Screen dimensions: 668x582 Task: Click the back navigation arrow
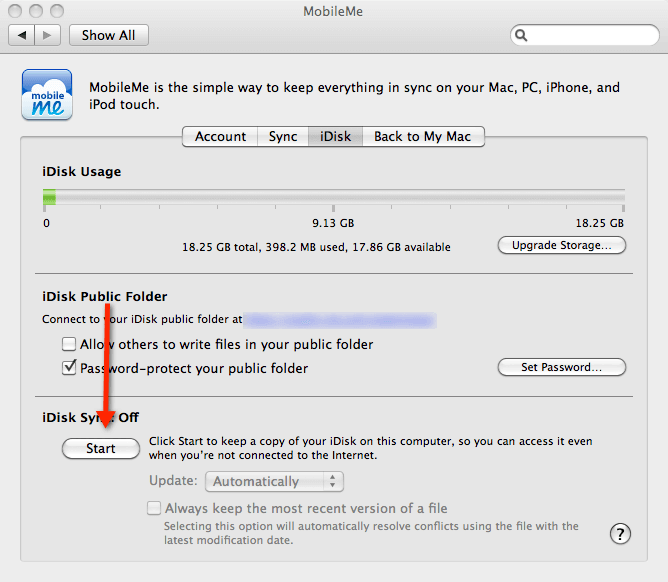pos(22,35)
